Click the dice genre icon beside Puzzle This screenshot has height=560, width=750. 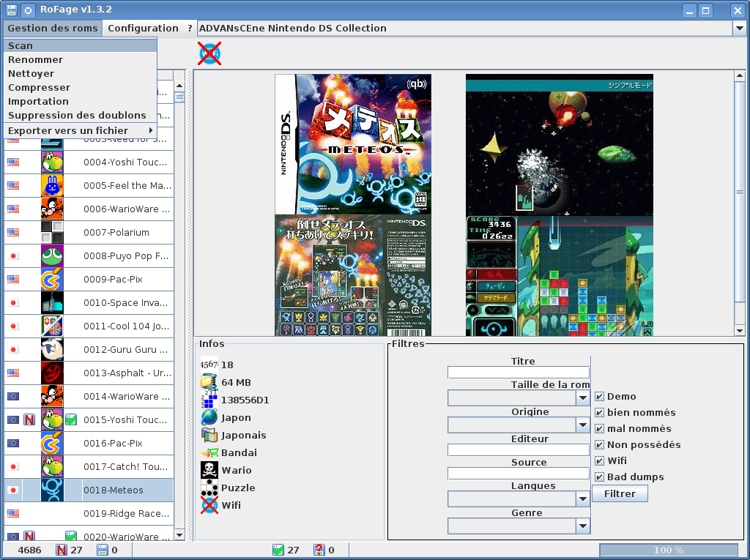209,488
